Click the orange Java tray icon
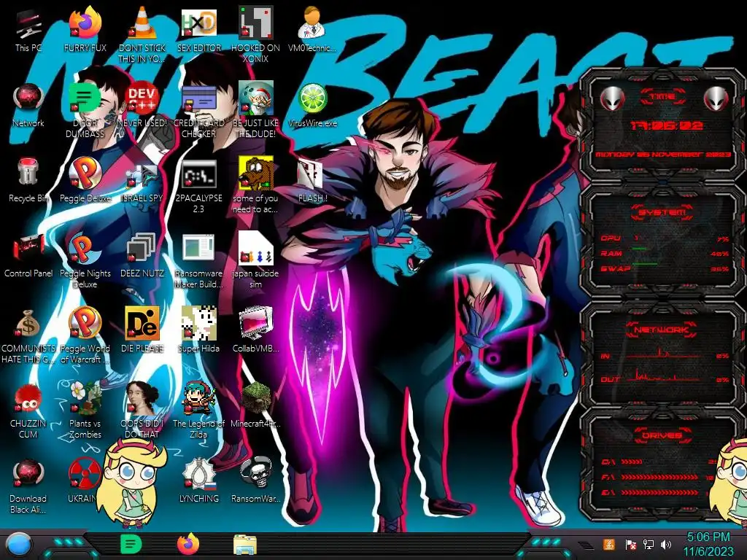 click(x=609, y=544)
